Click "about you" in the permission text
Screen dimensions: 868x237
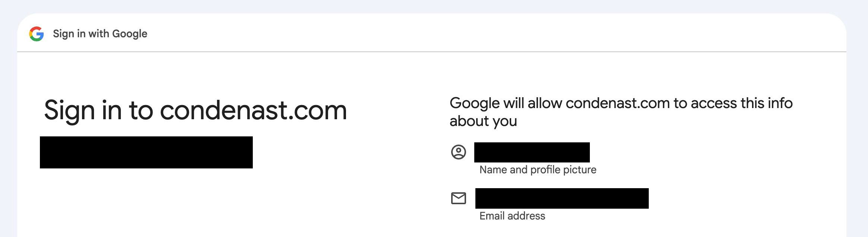coord(483,121)
